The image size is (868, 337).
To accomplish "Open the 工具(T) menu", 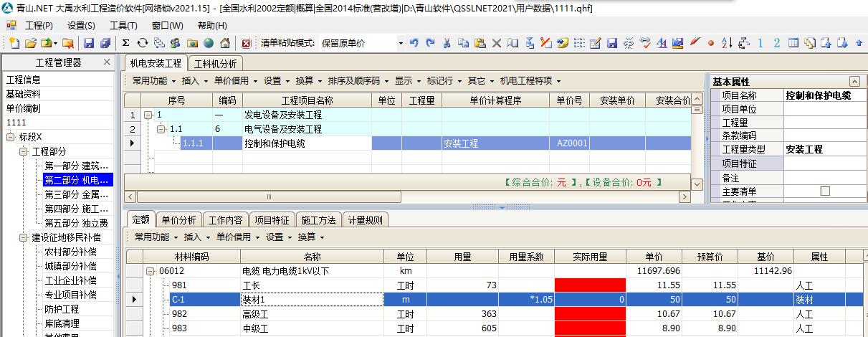I will (123, 25).
